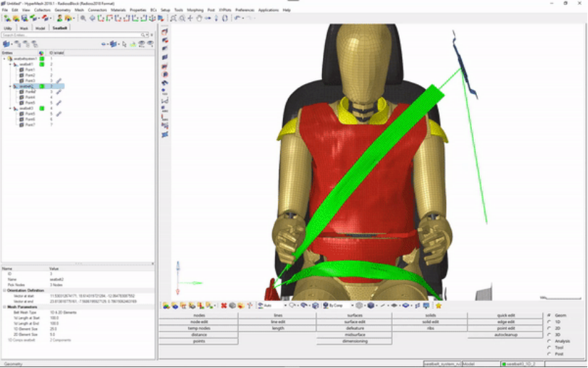Screen dimensions: 588x368
Task: Collapse the seatbelt1 tree node
Action: coord(10,64)
